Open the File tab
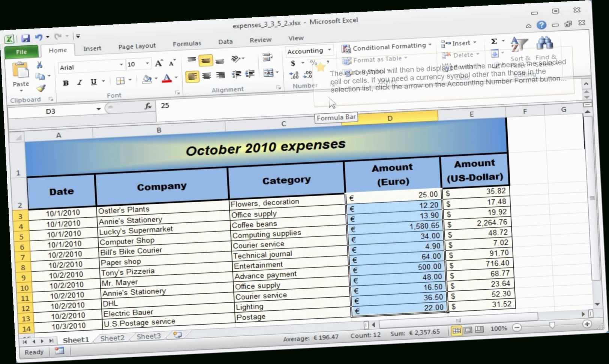The width and height of the screenshot is (609, 364). [21, 52]
